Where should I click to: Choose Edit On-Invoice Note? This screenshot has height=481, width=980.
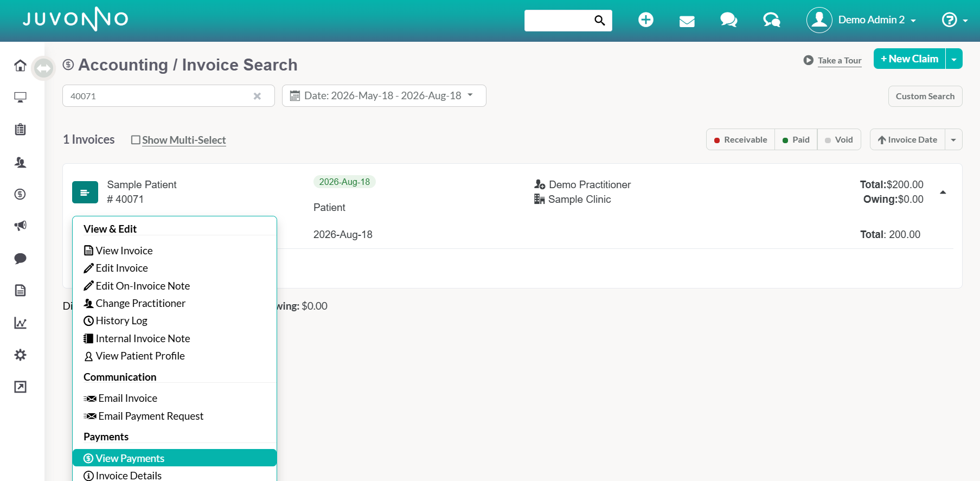point(175,286)
